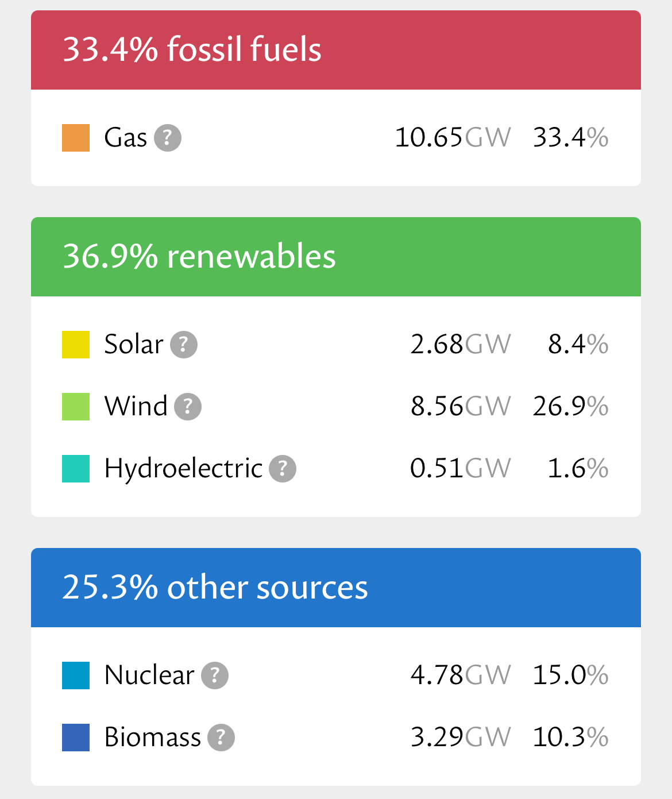Open the Biomass help icon
Viewport: 672px width, 799px height.
click(221, 738)
